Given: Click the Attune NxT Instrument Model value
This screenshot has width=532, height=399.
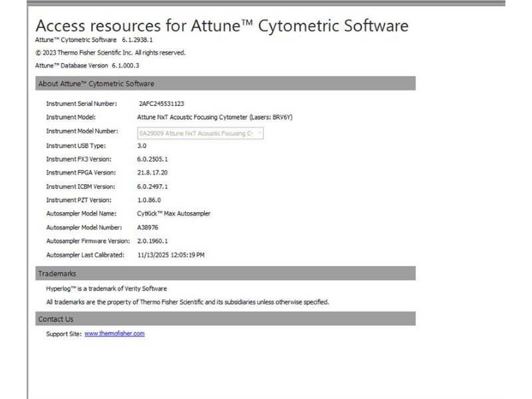Looking at the screenshot, I should tap(215, 117).
